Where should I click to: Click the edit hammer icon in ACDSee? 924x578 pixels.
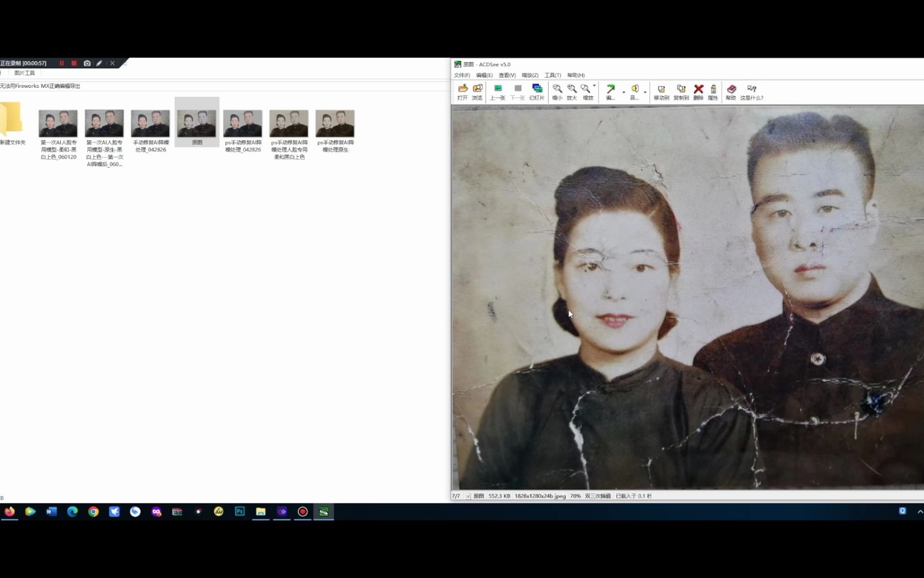[x=610, y=92]
